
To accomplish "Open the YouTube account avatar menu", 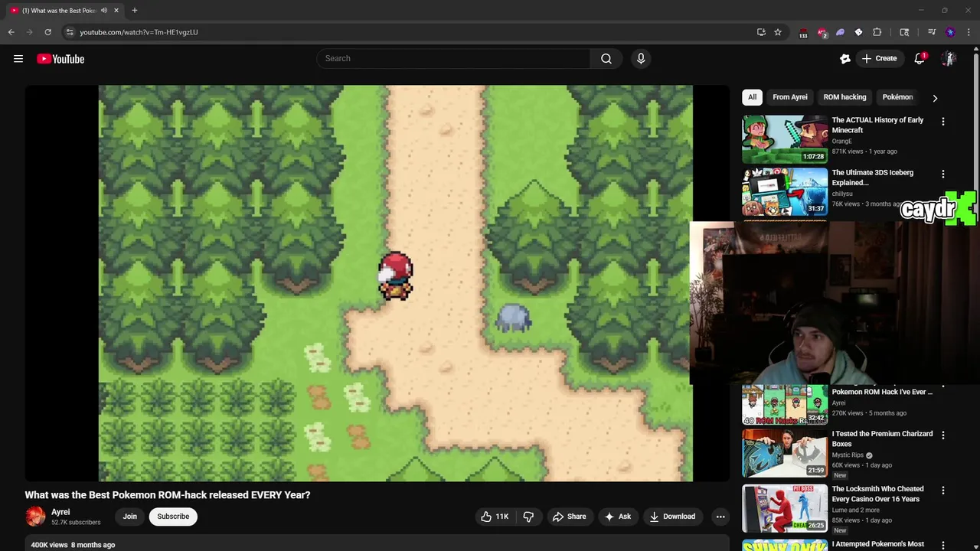I will (x=949, y=59).
